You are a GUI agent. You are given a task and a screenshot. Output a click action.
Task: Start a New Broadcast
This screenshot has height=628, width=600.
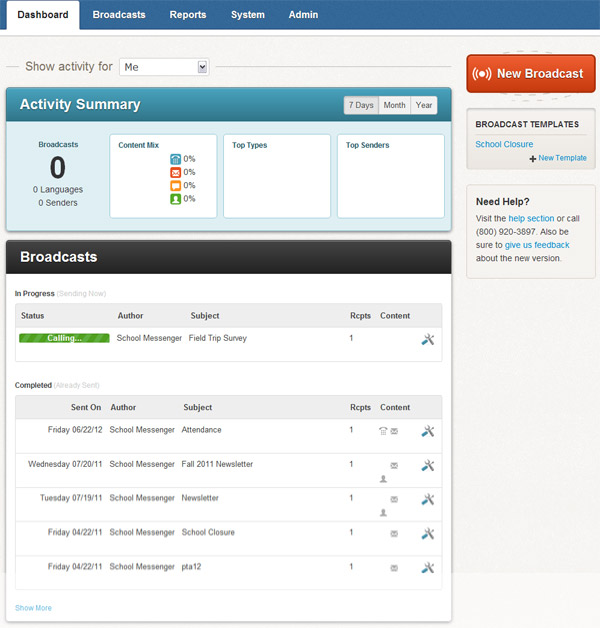click(x=530, y=73)
